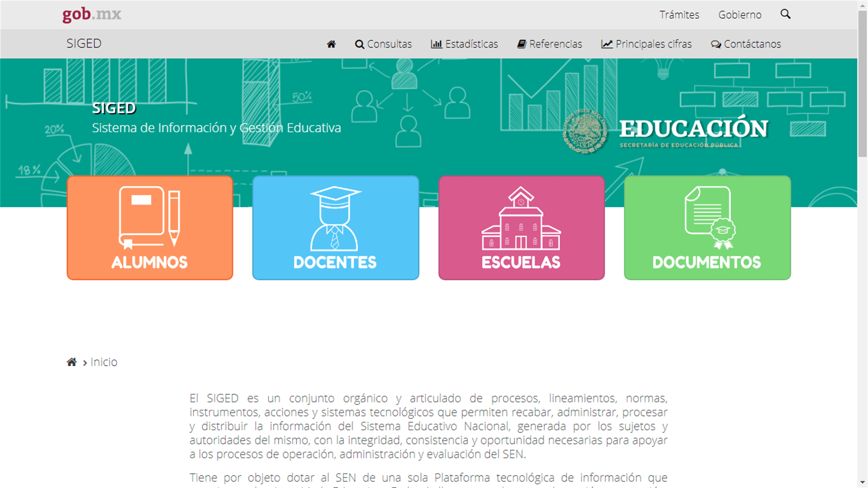Open the Referencias section
Viewport: 868px width, 488px height.
click(x=550, y=44)
